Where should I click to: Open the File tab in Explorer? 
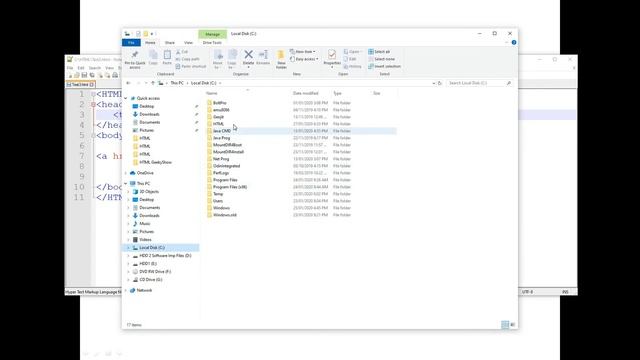(x=131, y=43)
